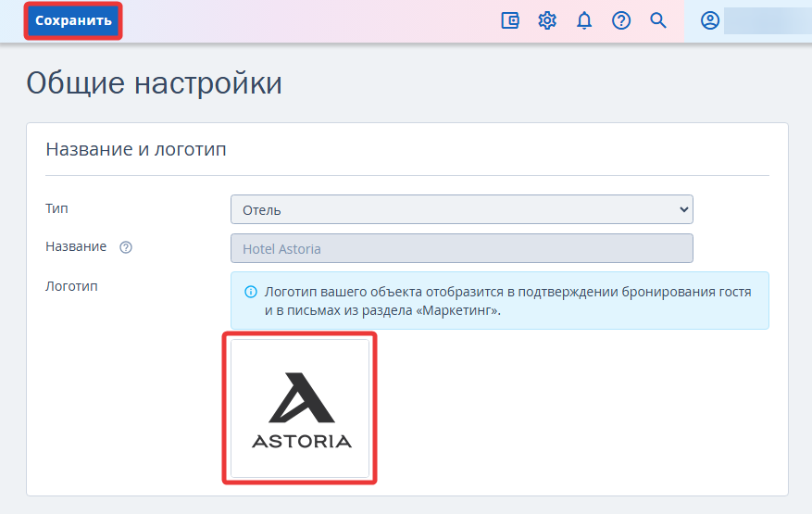Click the Название и логотип section title

pyautogui.click(x=136, y=149)
